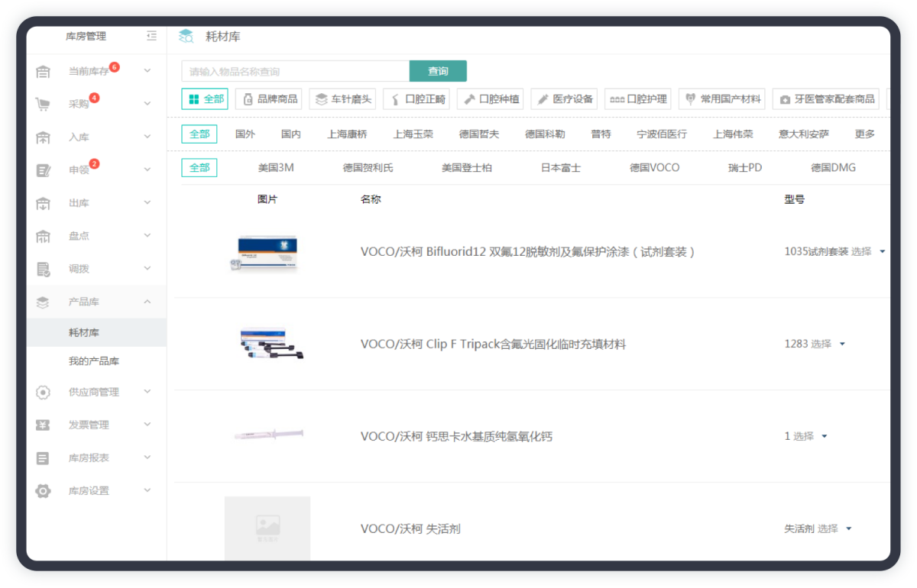Expand the 入库 sidebar menu
Screen dimensions: 917x588
coord(147,137)
